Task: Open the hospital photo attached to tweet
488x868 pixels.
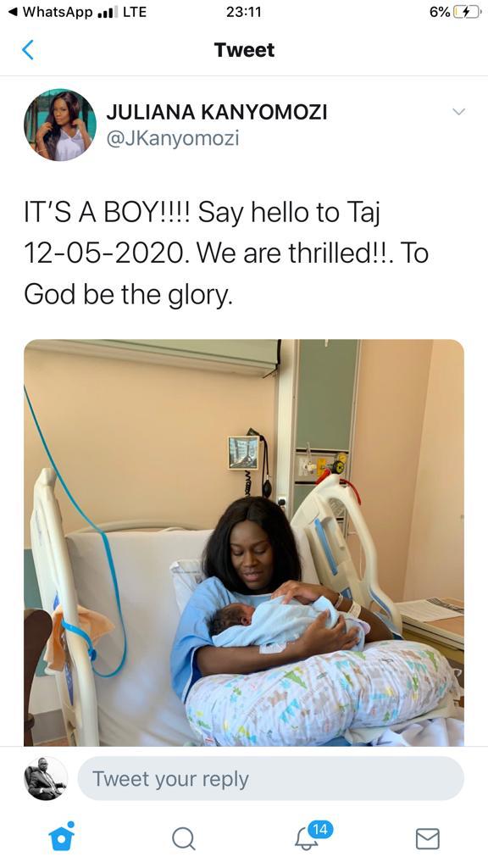Action: [x=244, y=542]
